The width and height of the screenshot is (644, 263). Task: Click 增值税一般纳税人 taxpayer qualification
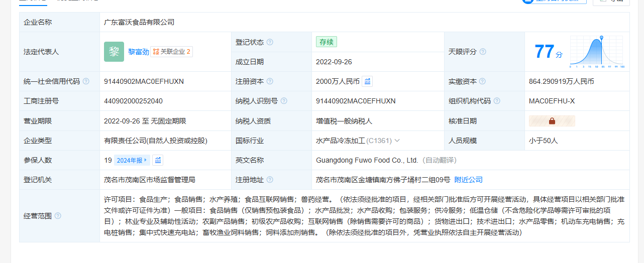tap(344, 121)
